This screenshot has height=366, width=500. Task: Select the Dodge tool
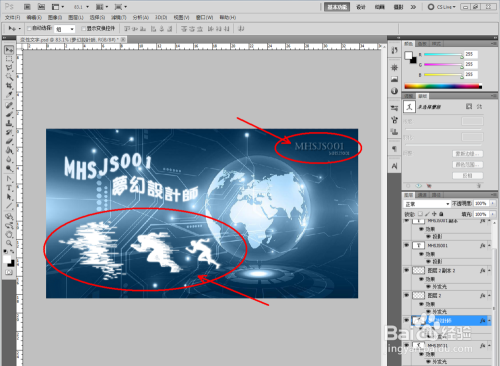(9, 168)
